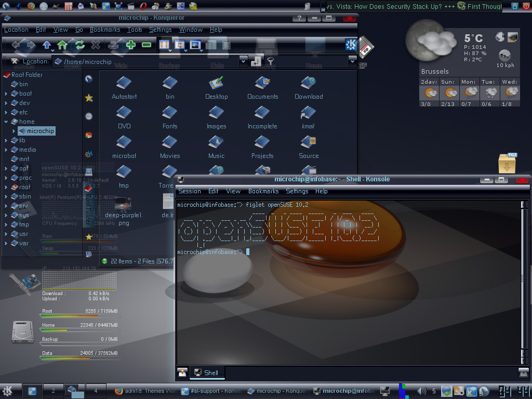
Task: Reload the current Konqueror view
Action: [x=79, y=45]
